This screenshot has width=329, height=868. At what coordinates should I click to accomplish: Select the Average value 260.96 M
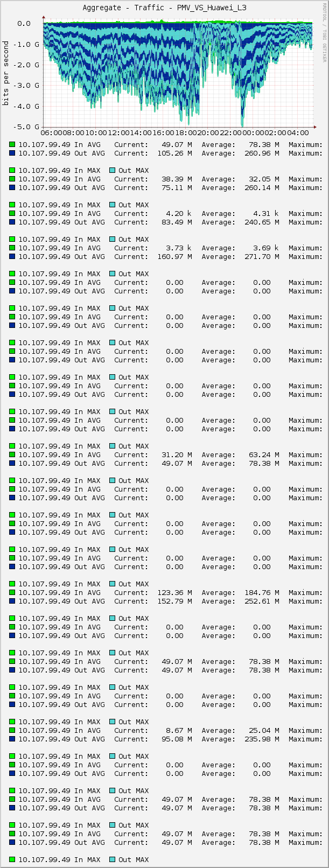(262, 153)
